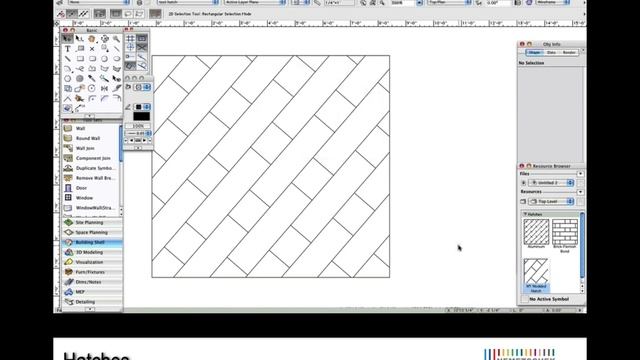This screenshot has height=360, width=640.
Task: Click the Wall Join tool row
Action: click(x=91, y=148)
